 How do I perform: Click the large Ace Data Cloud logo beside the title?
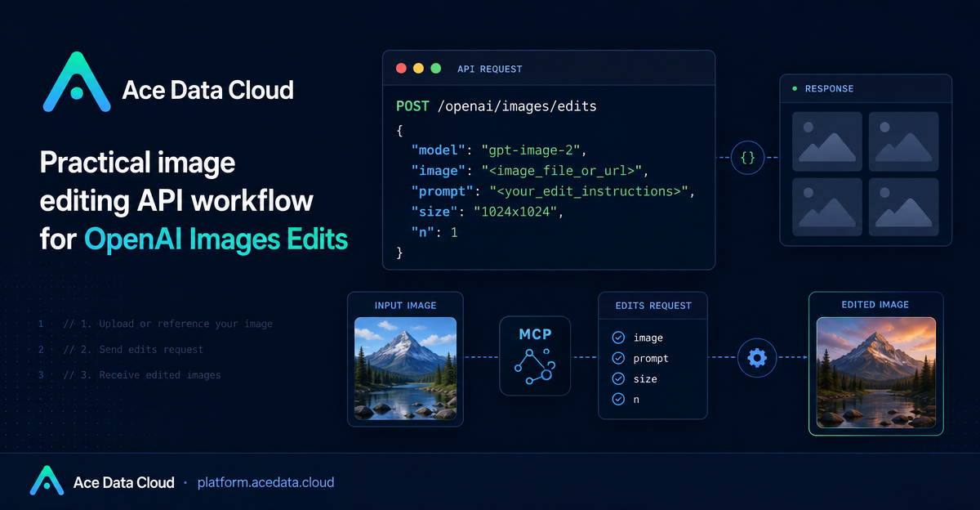(77, 82)
